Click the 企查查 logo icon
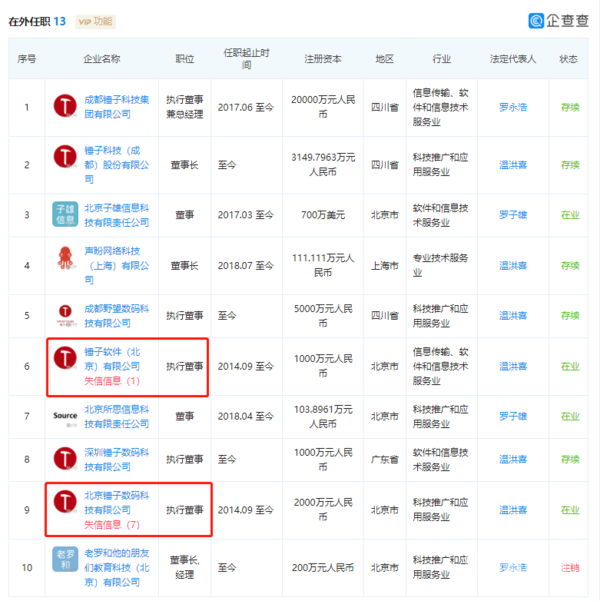 536,21
